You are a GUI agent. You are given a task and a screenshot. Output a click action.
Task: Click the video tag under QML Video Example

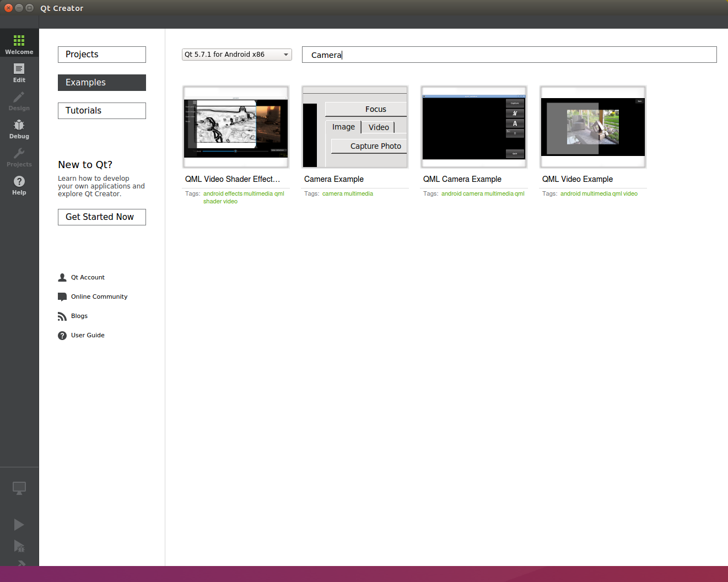(x=630, y=193)
